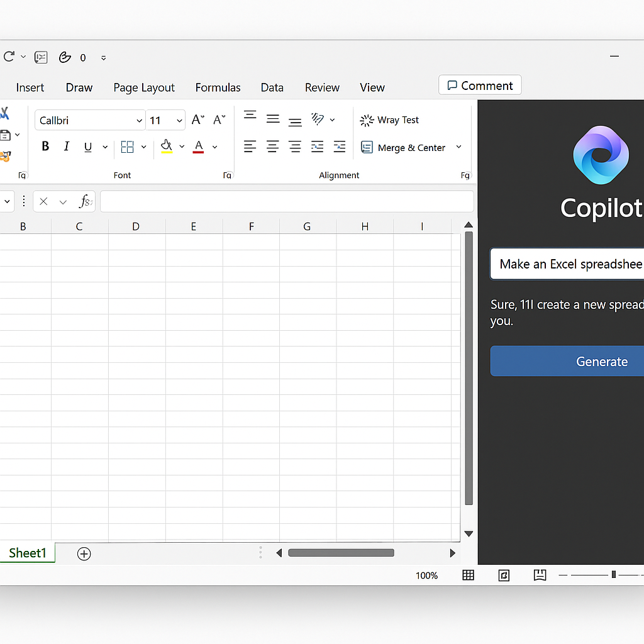Open the Data tab
The image size is (644, 644).
[272, 87]
